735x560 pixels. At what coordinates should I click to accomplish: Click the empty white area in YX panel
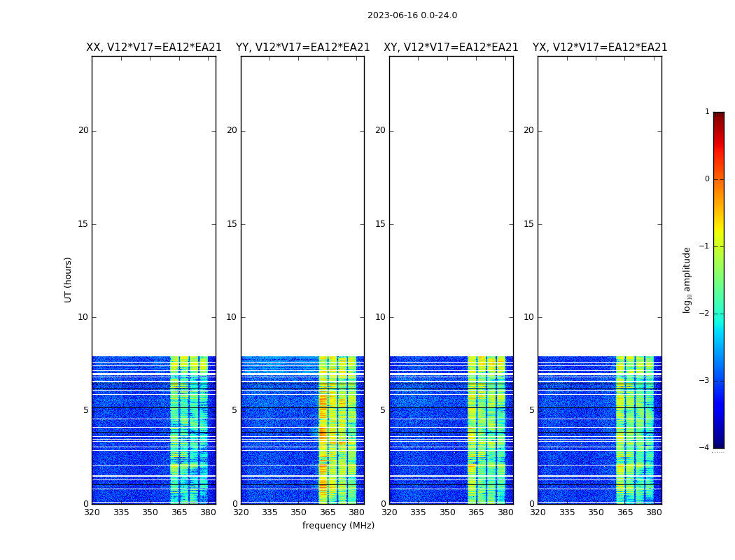599,210
